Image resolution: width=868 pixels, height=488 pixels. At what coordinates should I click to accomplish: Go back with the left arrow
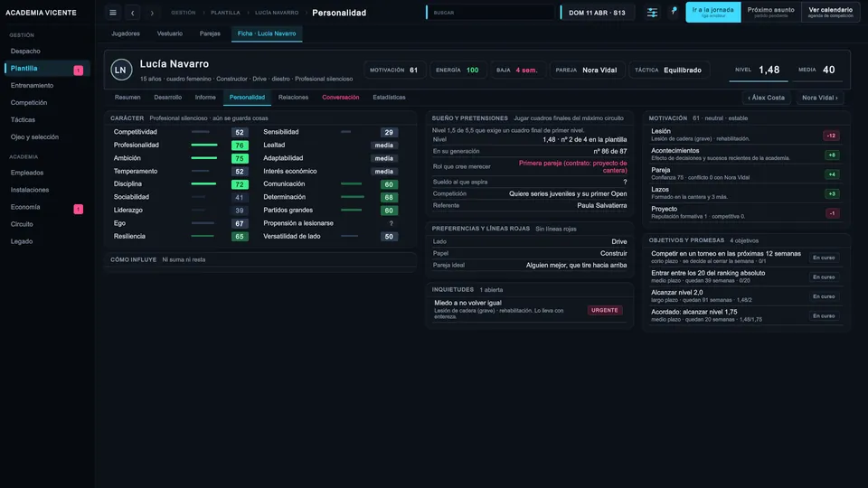tap(132, 12)
